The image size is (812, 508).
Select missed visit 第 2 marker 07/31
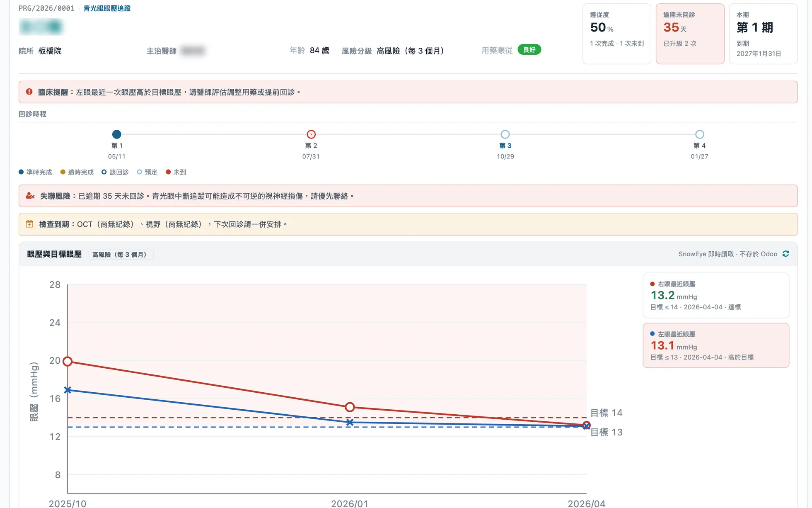[x=311, y=134]
